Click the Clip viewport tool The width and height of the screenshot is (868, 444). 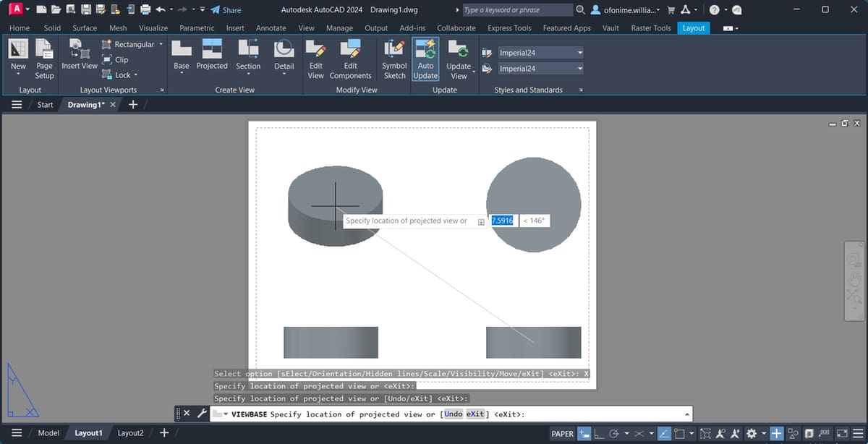[116, 60]
